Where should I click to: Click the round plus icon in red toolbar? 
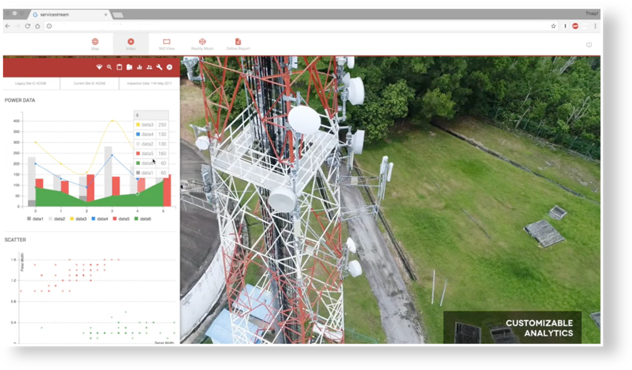pyautogui.click(x=170, y=67)
